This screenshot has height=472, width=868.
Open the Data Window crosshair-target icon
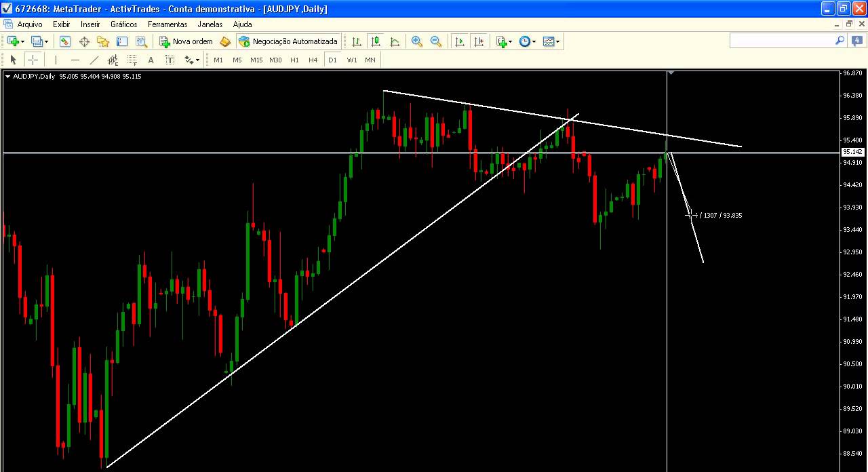coord(84,41)
